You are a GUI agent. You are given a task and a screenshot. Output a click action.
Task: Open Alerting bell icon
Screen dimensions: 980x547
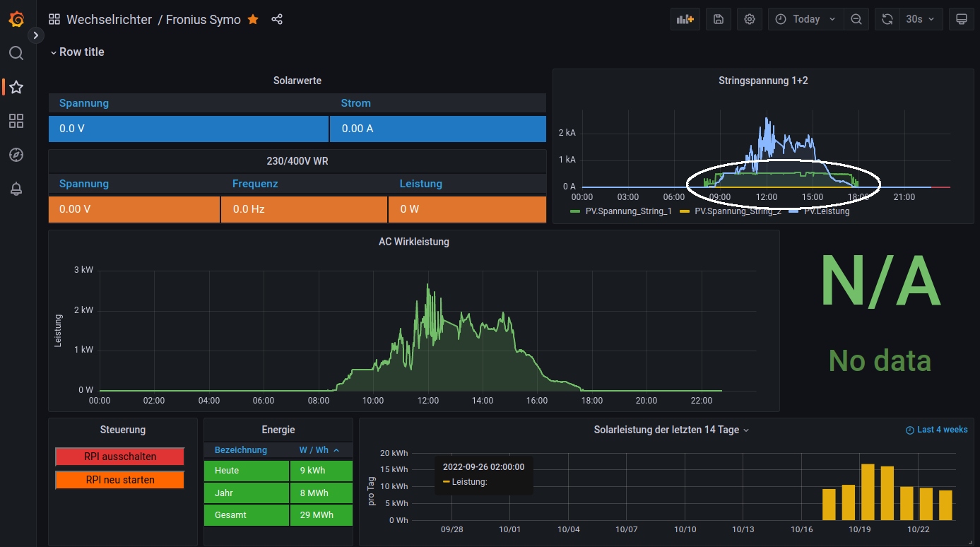(16, 189)
